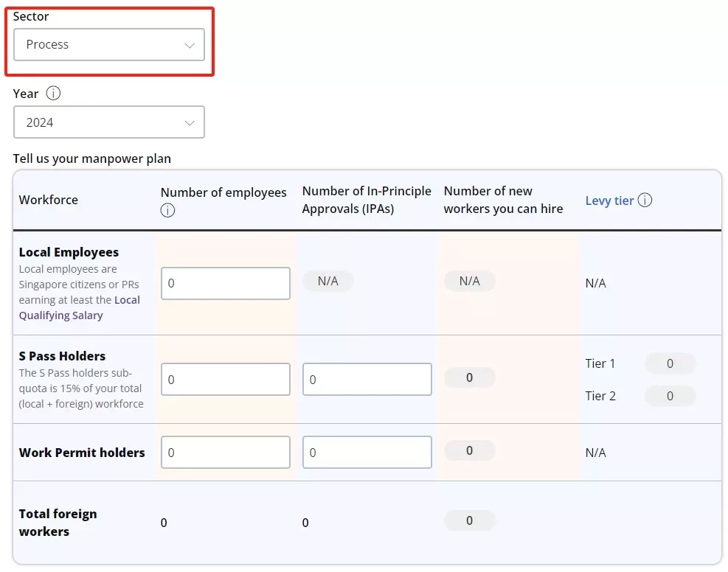The width and height of the screenshot is (728, 572).
Task: Focus S Pass Holders number of employees field
Action: [x=226, y=380]
